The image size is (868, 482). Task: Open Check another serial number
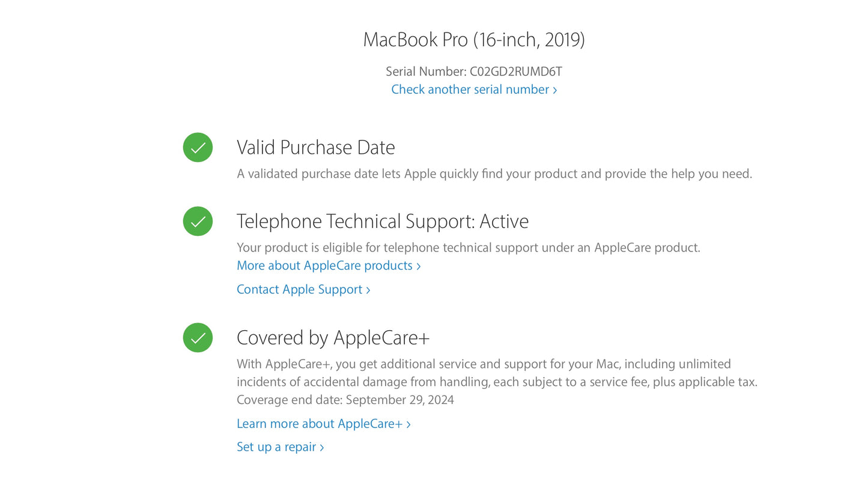[470, 89]
